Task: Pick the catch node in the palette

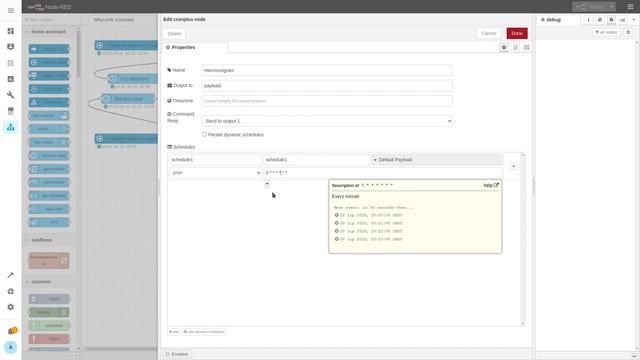Action: click(x=49, y=339)
